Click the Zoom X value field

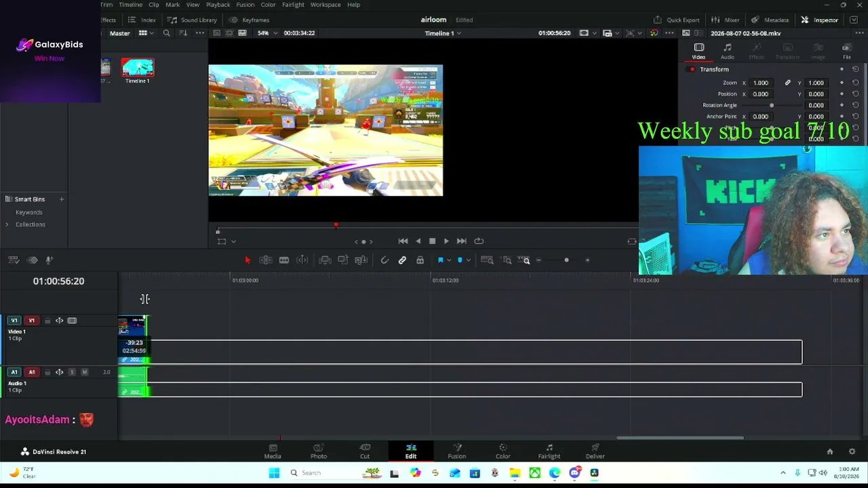[x=761, y=83]
